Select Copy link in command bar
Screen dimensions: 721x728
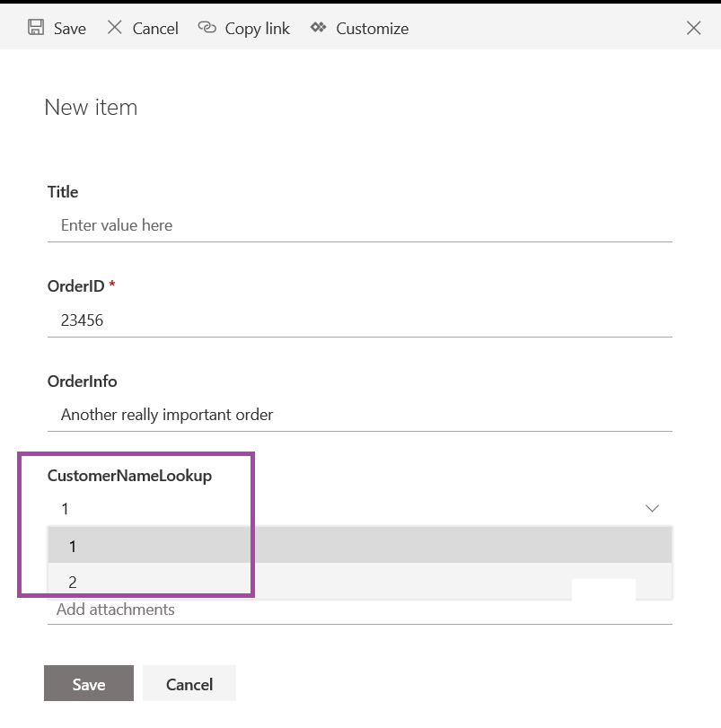pyautogui.click(x=257, y=29)
